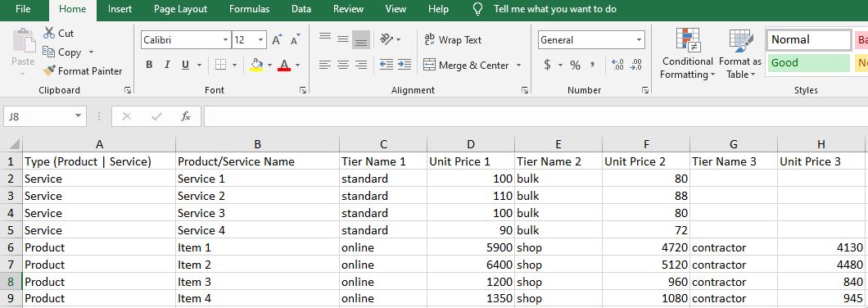This screenshot has width=868, height=308.
Task: Open Conditional Formatting menu
Action: 688,54
